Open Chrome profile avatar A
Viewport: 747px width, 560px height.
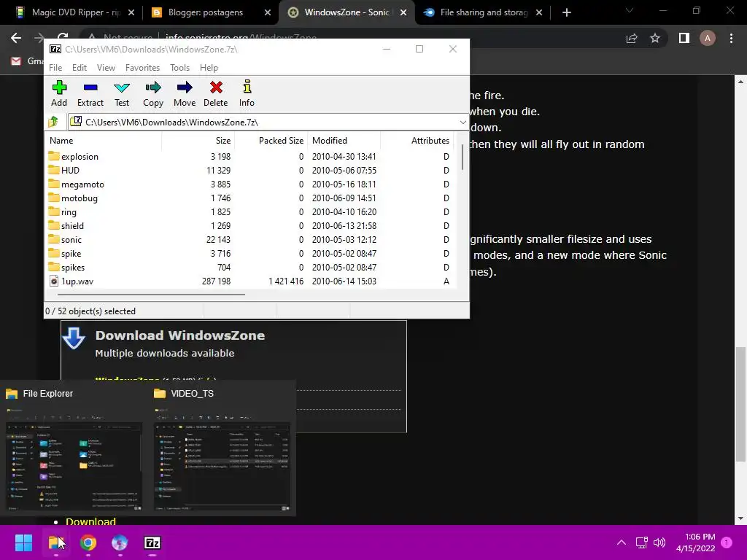point(708,38)
